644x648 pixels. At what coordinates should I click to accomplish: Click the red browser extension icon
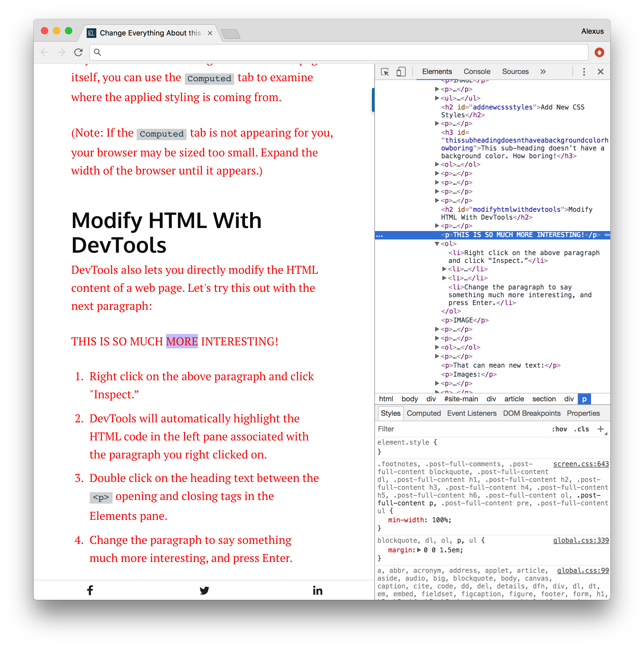(599, 52)
